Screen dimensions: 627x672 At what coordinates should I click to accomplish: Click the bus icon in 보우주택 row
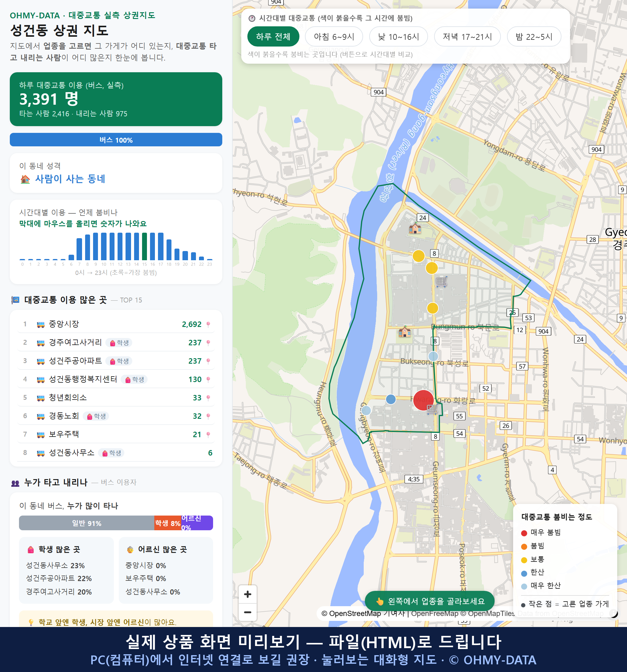[x=40, y=435]
